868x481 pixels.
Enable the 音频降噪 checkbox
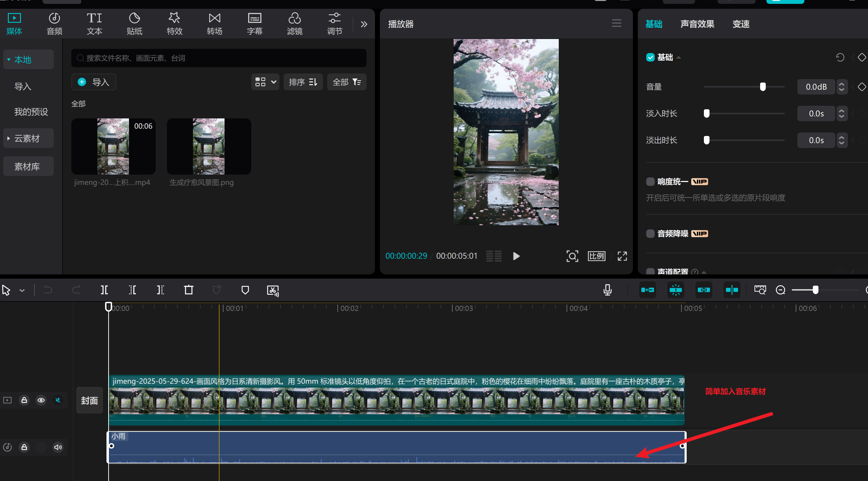[x=650, y=234]
